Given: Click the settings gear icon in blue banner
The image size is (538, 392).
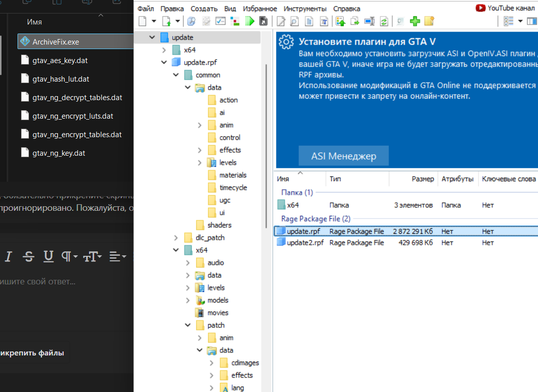Looking at the screenshot, I should 286,42.
